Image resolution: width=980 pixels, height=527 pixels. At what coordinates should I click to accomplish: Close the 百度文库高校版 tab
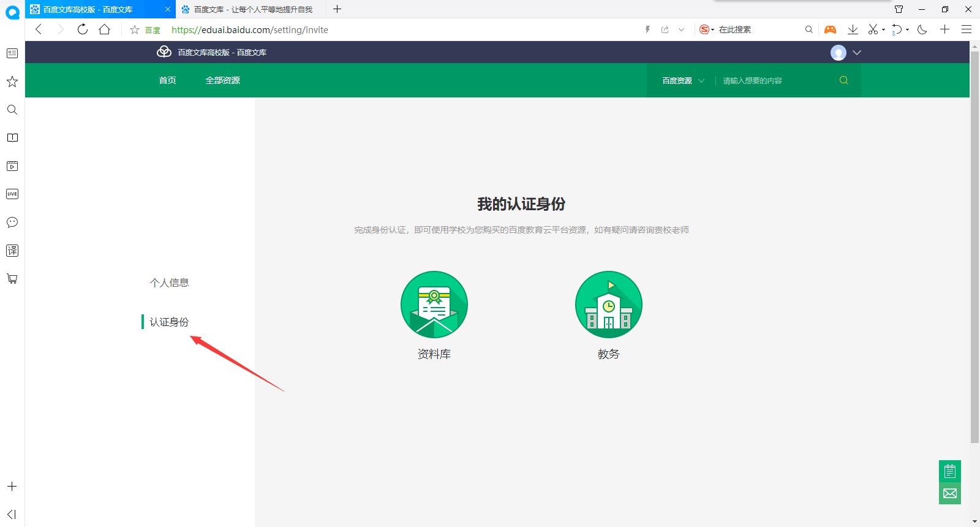(168, 9)
